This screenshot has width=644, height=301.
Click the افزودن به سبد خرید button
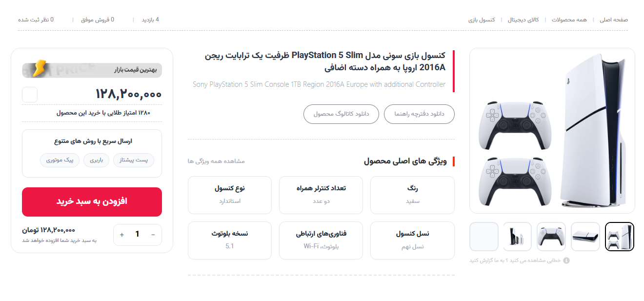[x=92, y=202]
